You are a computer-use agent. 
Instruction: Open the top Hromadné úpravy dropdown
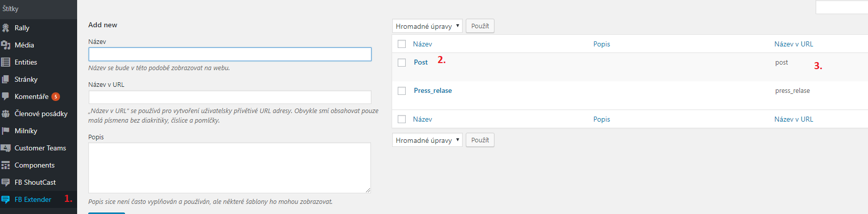click(427, 26)
